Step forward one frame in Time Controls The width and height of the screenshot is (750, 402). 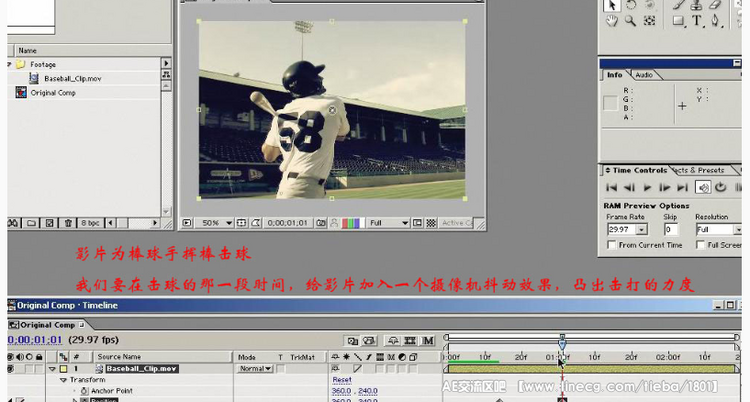click(665, 188)
